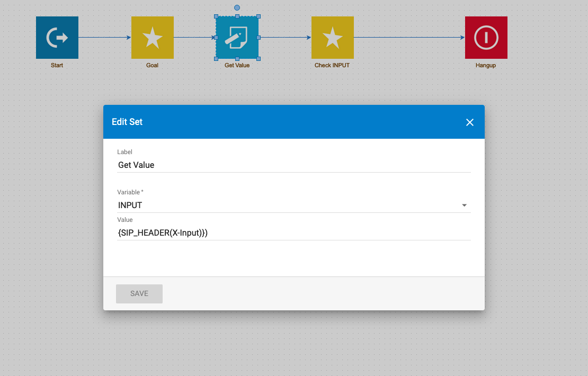Click the connector from Get Value to Check INPUT
The width and height of the screenshot is (588, 376).
pyautogui.click(x=286, y=37)
